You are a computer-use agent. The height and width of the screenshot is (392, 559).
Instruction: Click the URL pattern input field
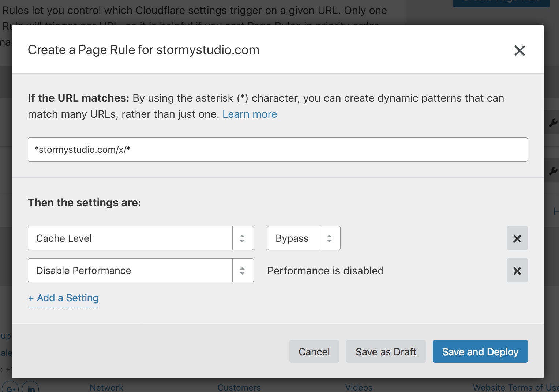point(278,150)
